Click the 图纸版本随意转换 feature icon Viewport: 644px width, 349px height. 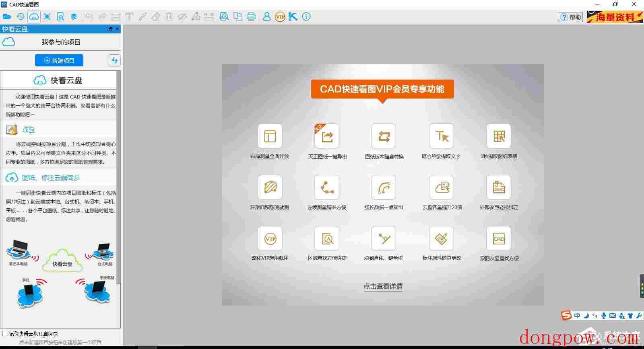pyautogui.click(x=384, y=136)
